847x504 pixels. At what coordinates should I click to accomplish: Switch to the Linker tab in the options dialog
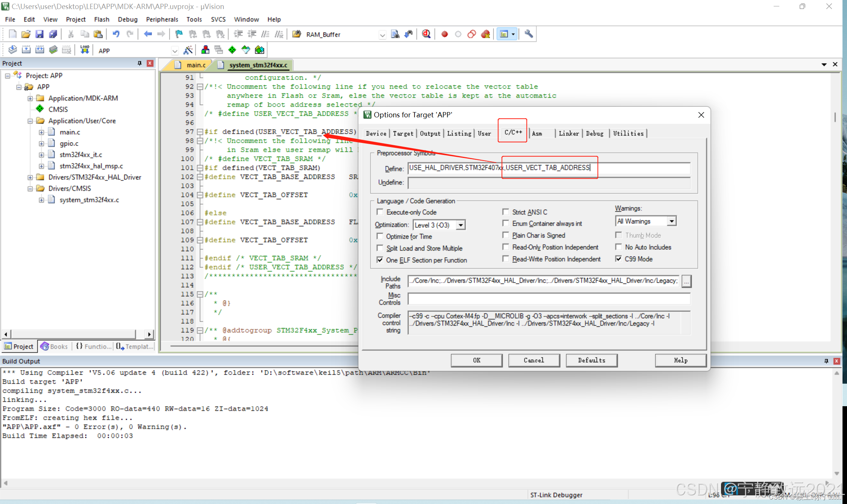(x=569, y=133)
